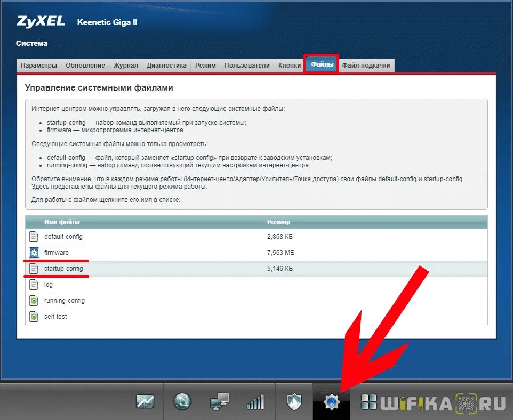Click the 2,868 КБ size value
Screen dimensions: 513x420
[280, 237]
